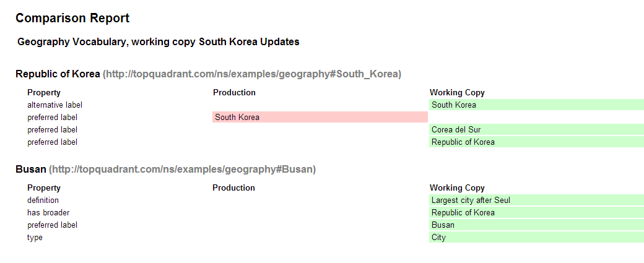The height and width of the screenshot is (263, 644).
Task: Click the definition property name
Action: [43, 200]
